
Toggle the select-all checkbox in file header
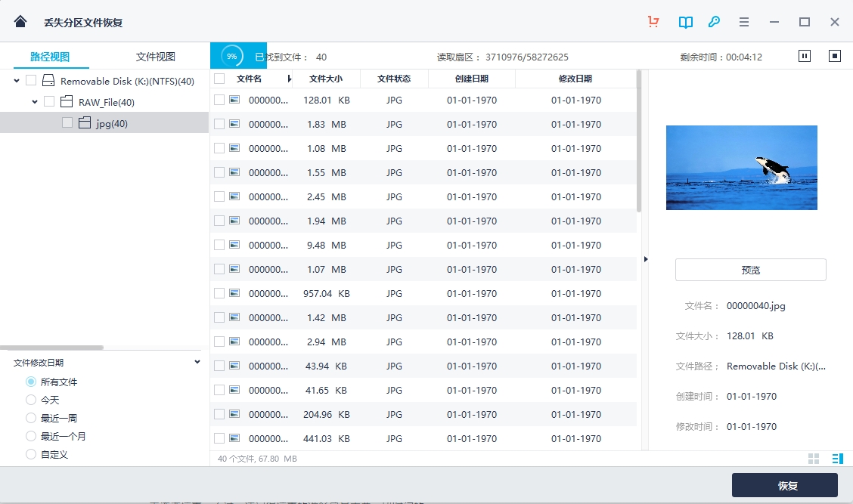(x=219, y=79)
